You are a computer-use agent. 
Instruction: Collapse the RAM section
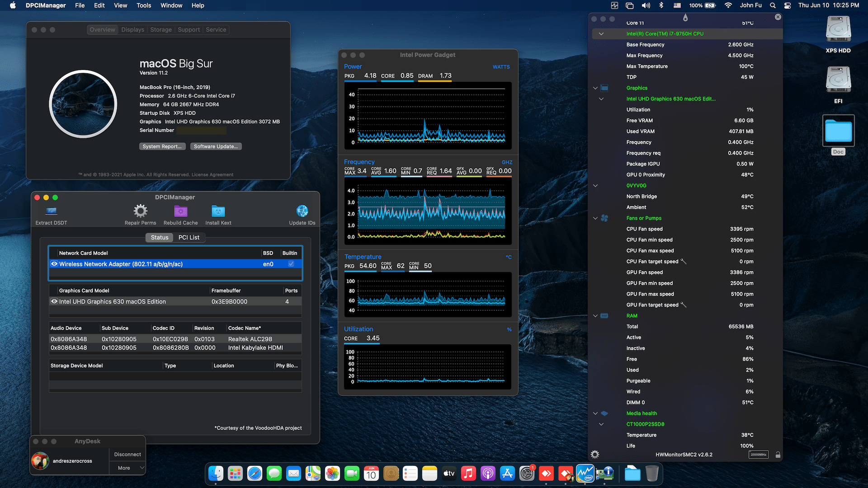pos(595,315)
